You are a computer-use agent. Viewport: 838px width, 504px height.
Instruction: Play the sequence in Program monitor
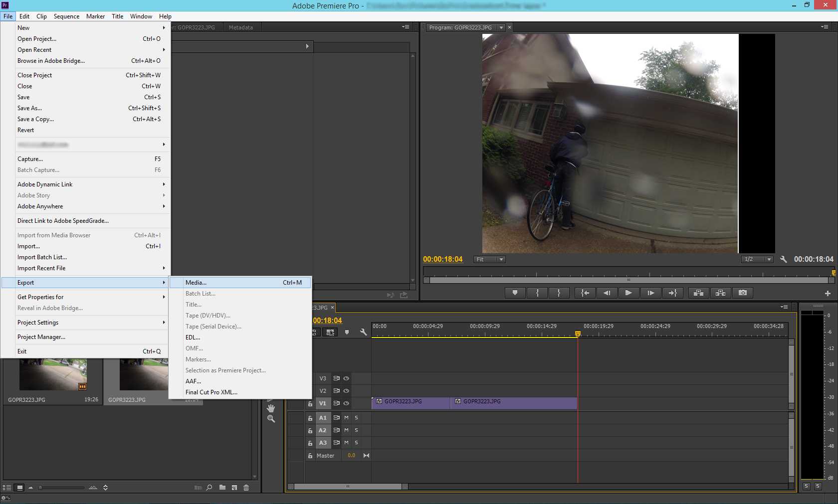point(628,293)
